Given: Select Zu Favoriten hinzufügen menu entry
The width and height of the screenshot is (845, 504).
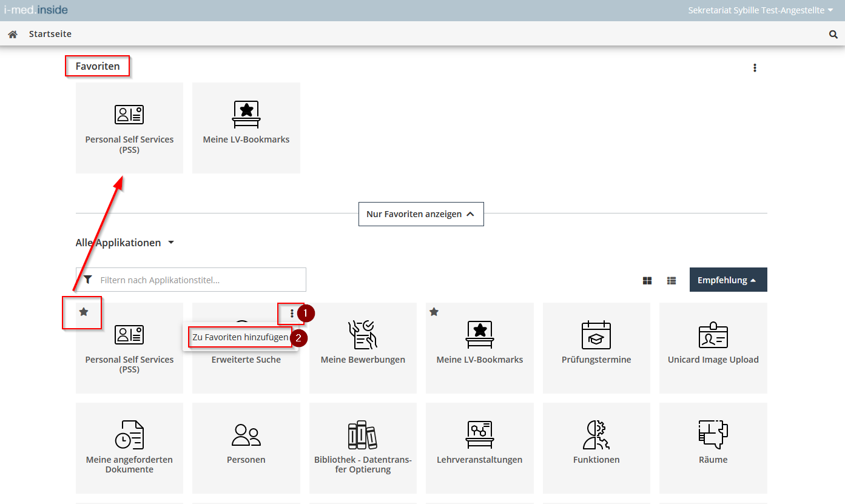Looking at the screenshot, I should pos(240,337).
